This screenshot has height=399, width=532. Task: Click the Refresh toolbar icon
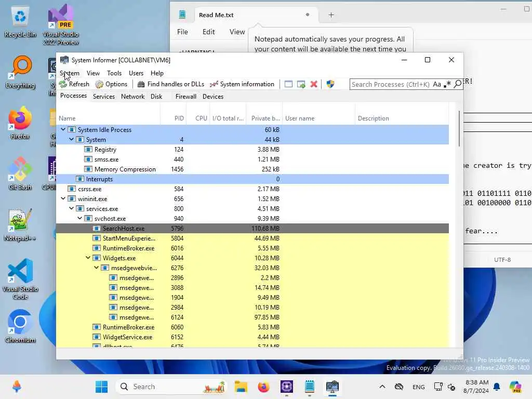click(63, 84)
